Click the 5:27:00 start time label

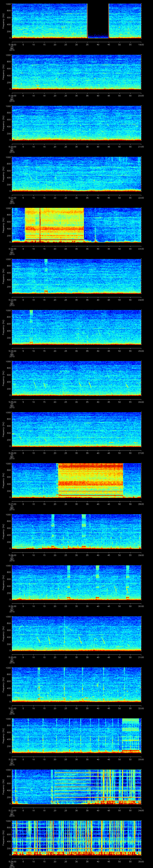12,504
